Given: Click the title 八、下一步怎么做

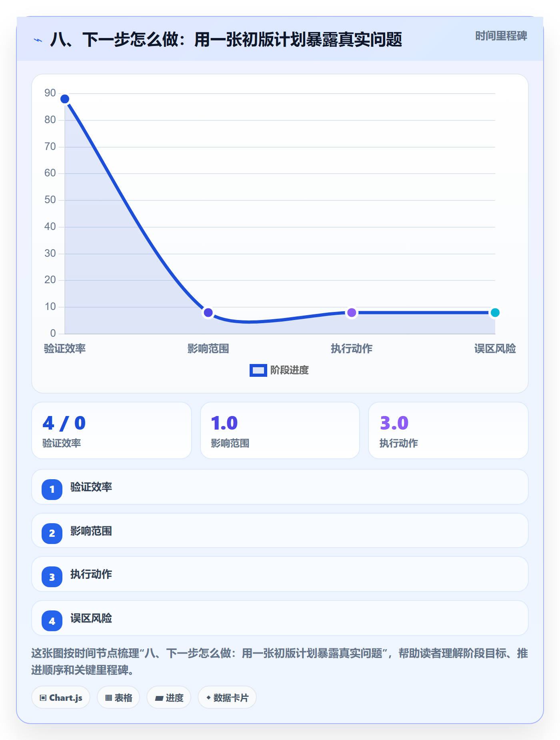Looking at the screenshot, I should click(226, 40).
